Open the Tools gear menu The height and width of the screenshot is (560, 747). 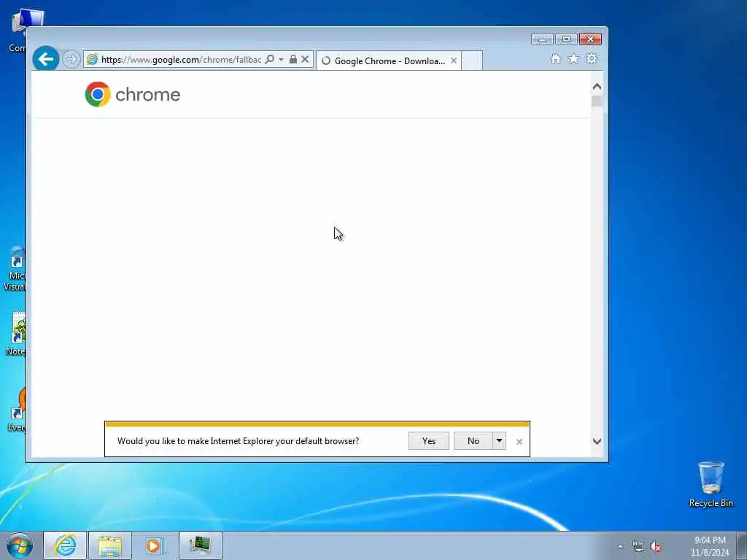592,58
